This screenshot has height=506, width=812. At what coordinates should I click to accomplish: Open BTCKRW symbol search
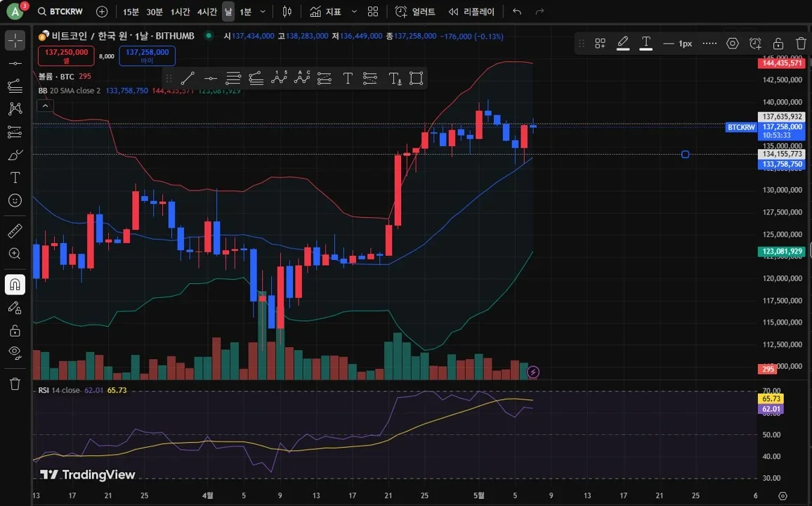click(60, 11)
